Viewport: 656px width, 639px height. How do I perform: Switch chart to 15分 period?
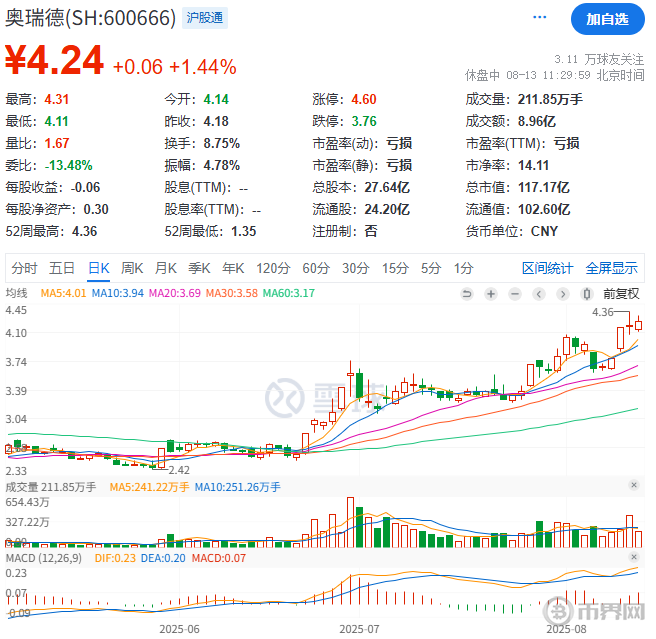point(395,268)
